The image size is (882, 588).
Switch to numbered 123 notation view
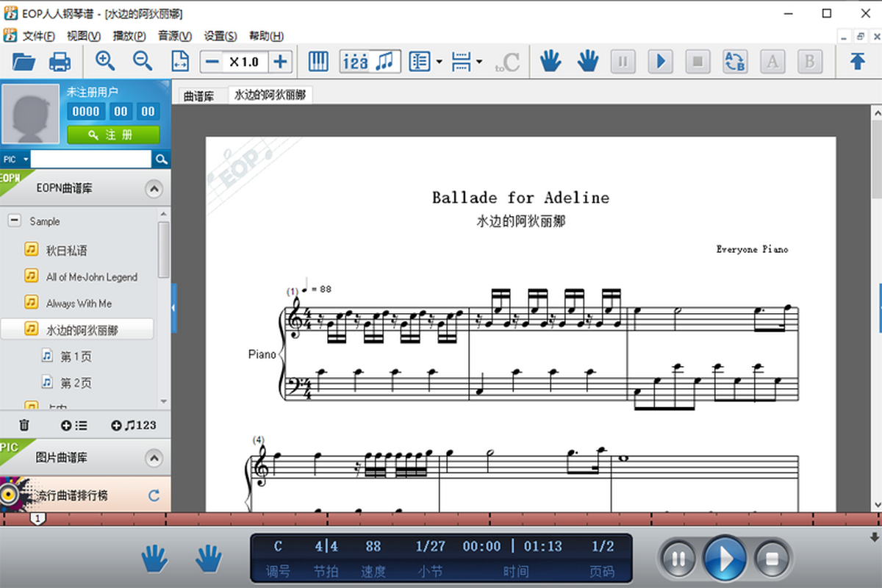point(356,62)
